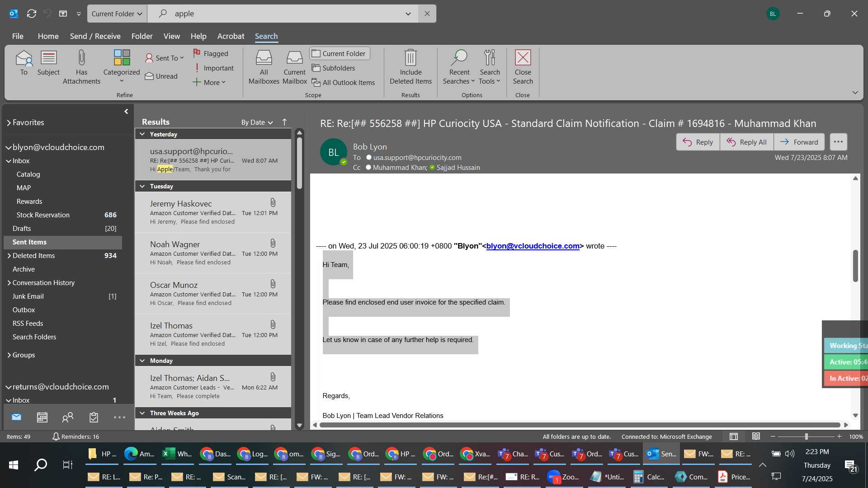Viewport: 868px width, 488px height.
Task: Open Windows notification center
Action: coord(851,465)
